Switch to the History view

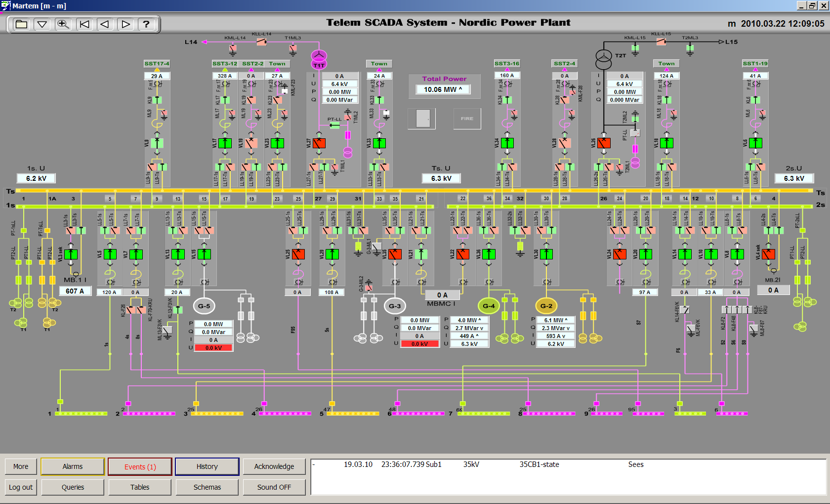point(207,466)
